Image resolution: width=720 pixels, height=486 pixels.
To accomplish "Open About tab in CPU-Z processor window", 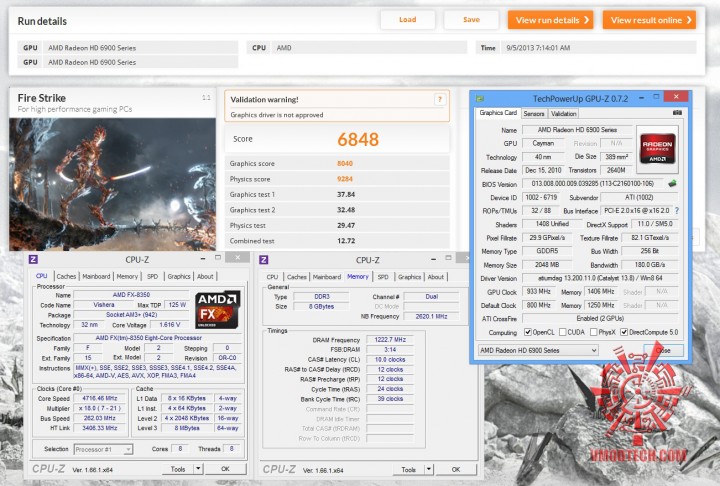I will [x=205, y=277].
